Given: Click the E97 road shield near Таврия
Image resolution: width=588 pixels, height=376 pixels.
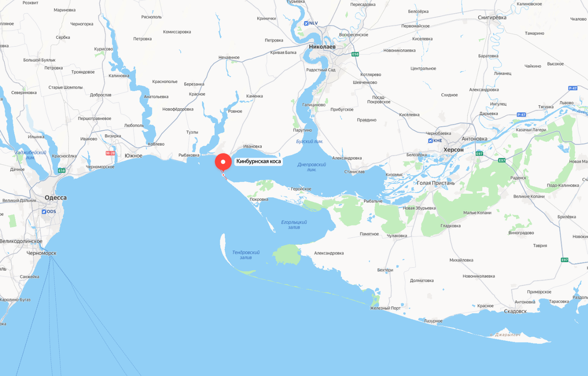Looking at the screenshot, I should click(565, 260).
